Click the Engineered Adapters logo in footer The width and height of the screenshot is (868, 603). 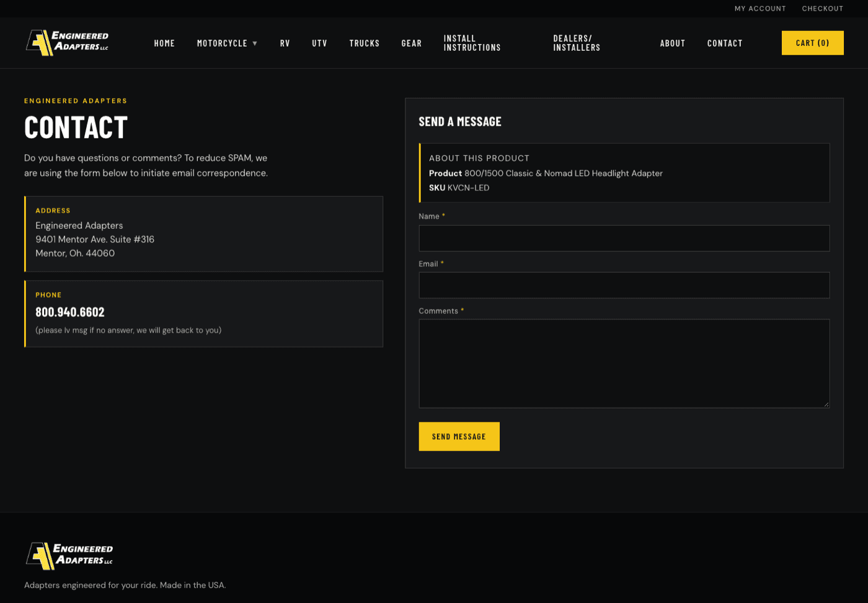(x=69, y=555)
